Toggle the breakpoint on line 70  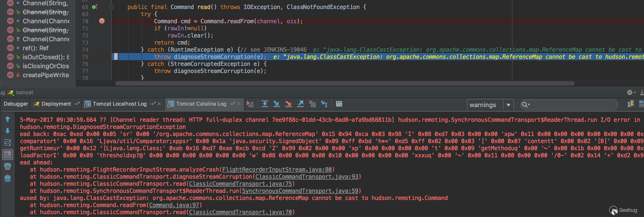pyautogui.click(x=102, y=21)
